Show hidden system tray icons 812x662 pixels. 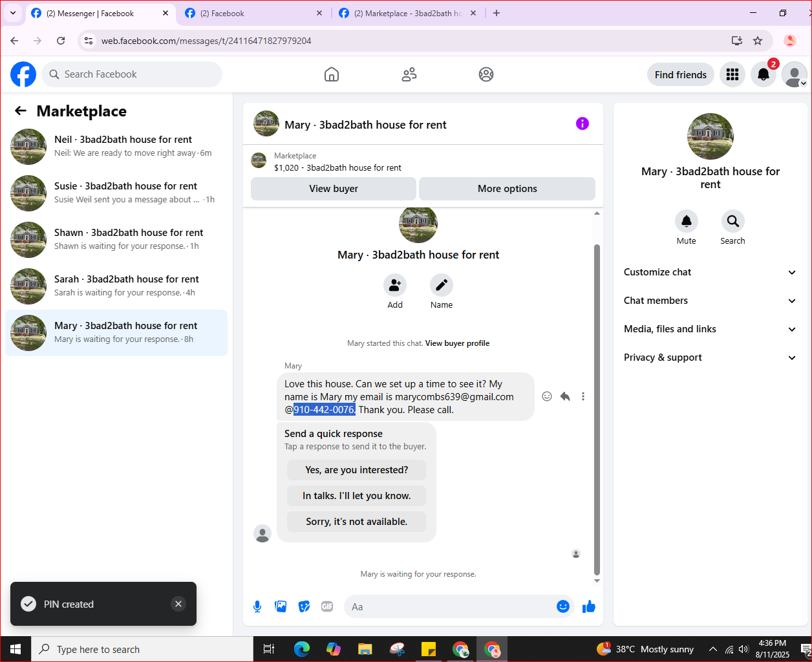(x=712, y=649)
